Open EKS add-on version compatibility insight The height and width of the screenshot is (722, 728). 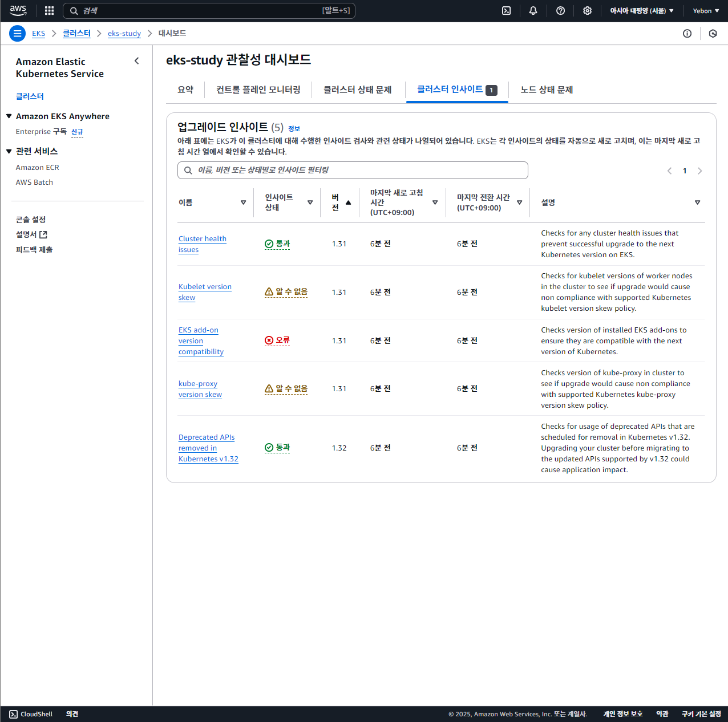[x=201, y=340]
